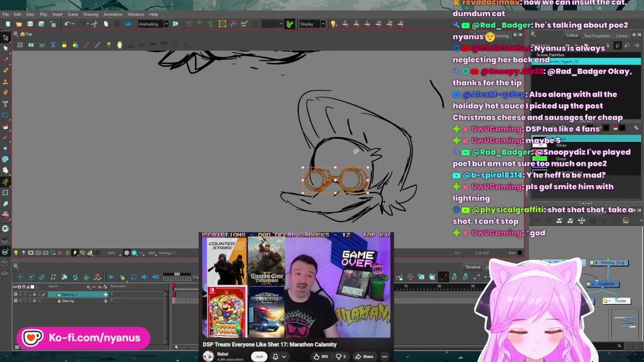
Task: Click the Cut scissors icon
Action: (x=95, y=24)
